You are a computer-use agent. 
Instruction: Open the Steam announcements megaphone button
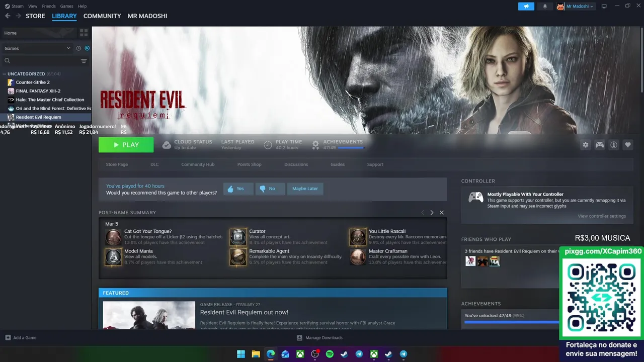coord(526,6)
